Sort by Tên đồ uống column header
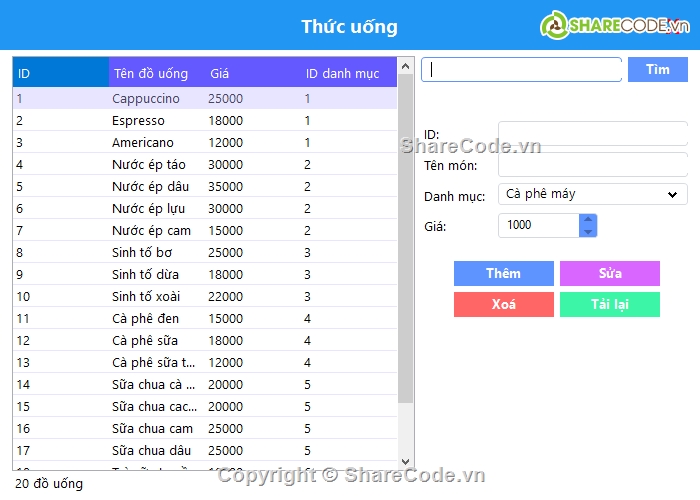The image size is (700, 500). pyautogui.click(x=156, y=73)
